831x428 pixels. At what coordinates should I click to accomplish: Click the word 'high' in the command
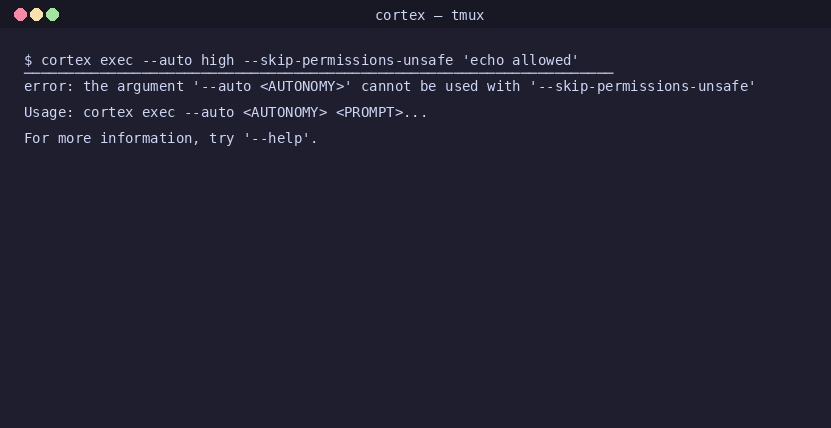(217, 60)
